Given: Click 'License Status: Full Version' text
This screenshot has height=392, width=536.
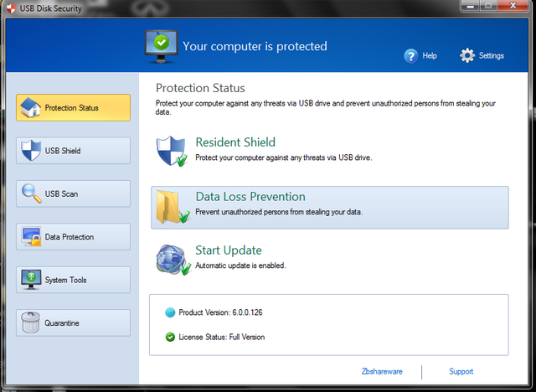Looking at the screenshot, I should point(221,337).
